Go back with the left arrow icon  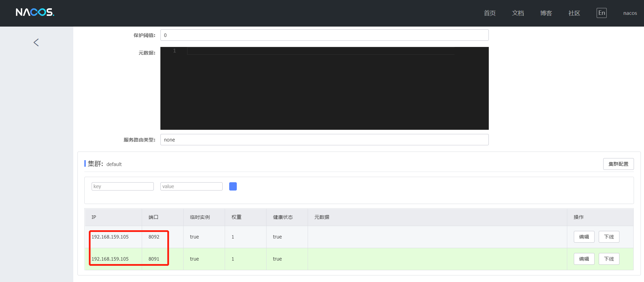point(36,42)
